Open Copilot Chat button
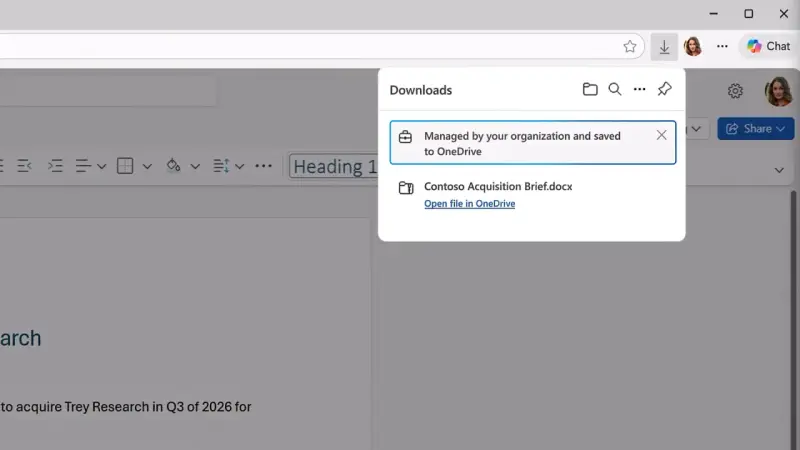The height and width of the screenshot is (450, 800). point(768,46)
